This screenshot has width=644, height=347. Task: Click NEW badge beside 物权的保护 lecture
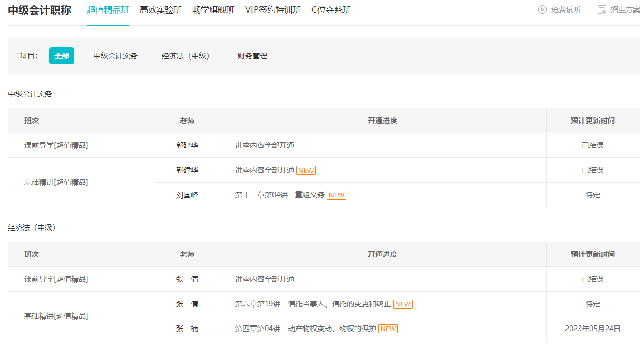tap(388, 329)
